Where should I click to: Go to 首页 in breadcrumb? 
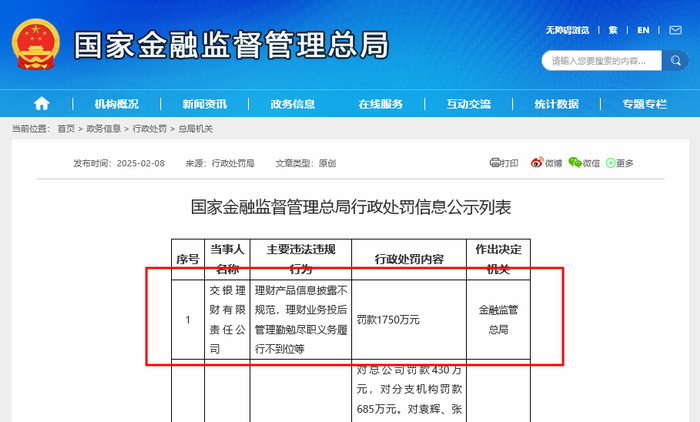click(x=66, y=129)
